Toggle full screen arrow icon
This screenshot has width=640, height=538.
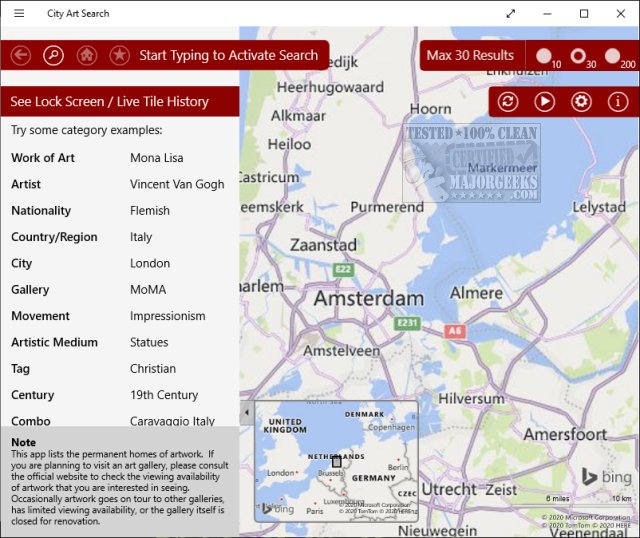[x=511, y=13]
